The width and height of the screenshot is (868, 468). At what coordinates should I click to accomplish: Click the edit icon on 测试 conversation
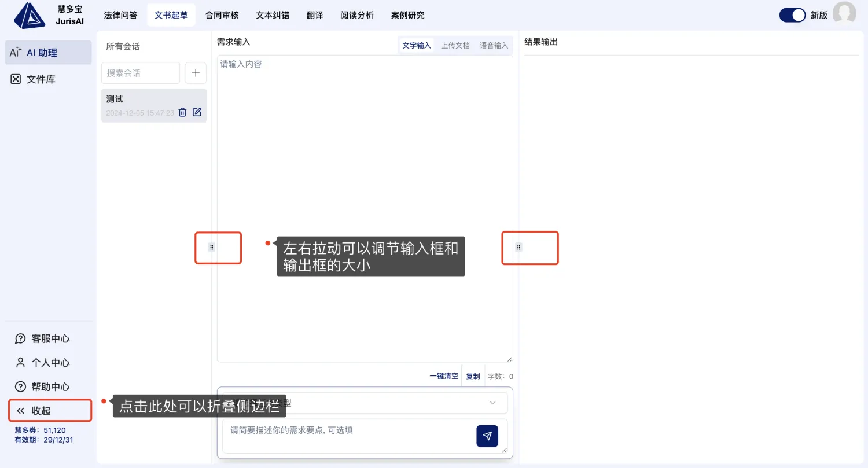197,112
